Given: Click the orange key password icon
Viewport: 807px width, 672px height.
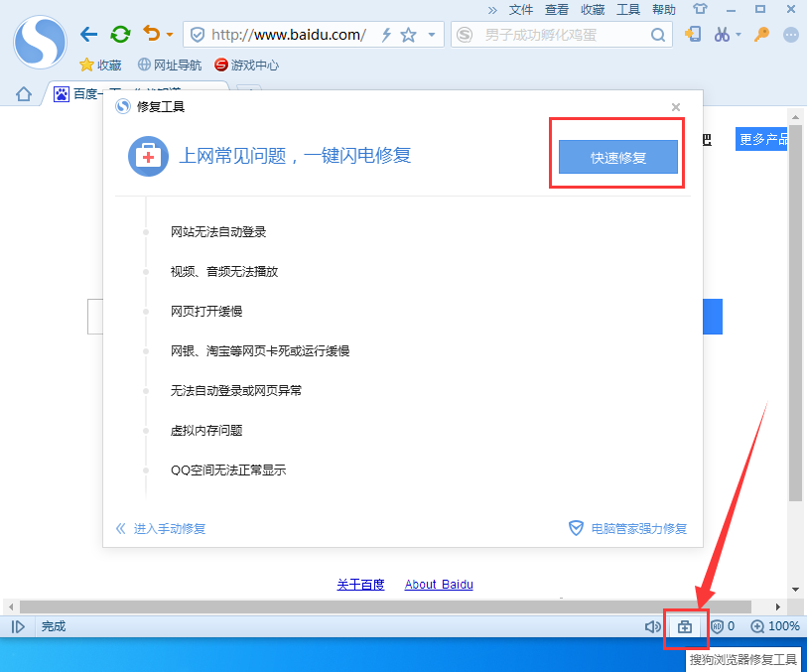Looking at the screenshot, I should 761,35.
